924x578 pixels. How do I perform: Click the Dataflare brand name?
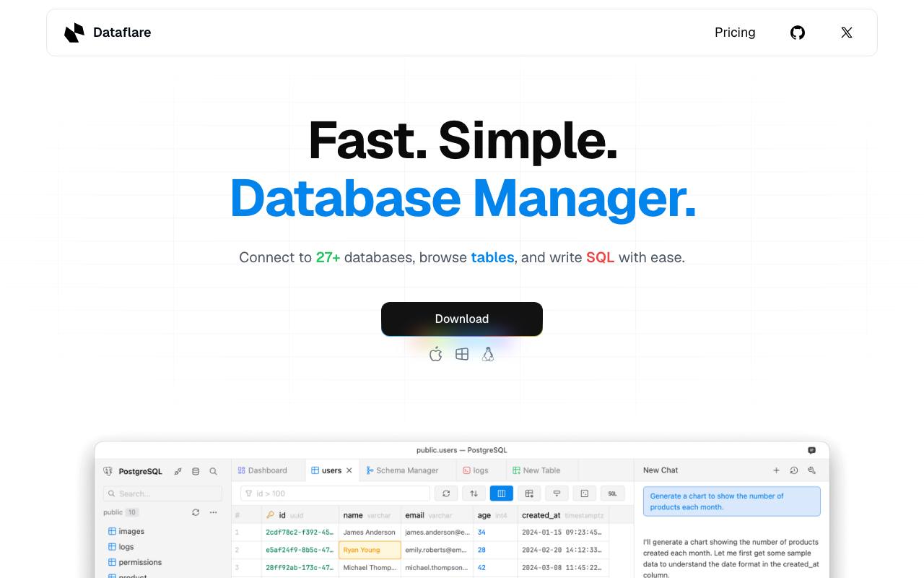[x=122, y=33]
